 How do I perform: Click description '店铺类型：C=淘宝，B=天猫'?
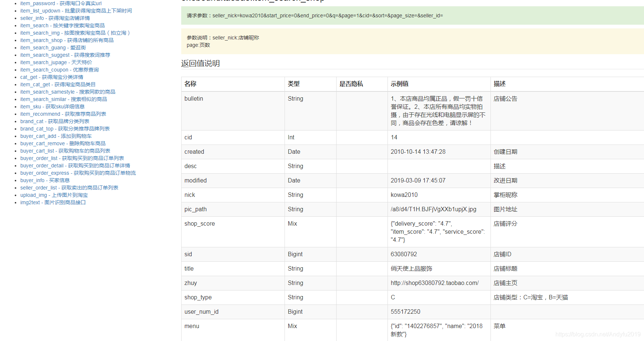(531, 297)
